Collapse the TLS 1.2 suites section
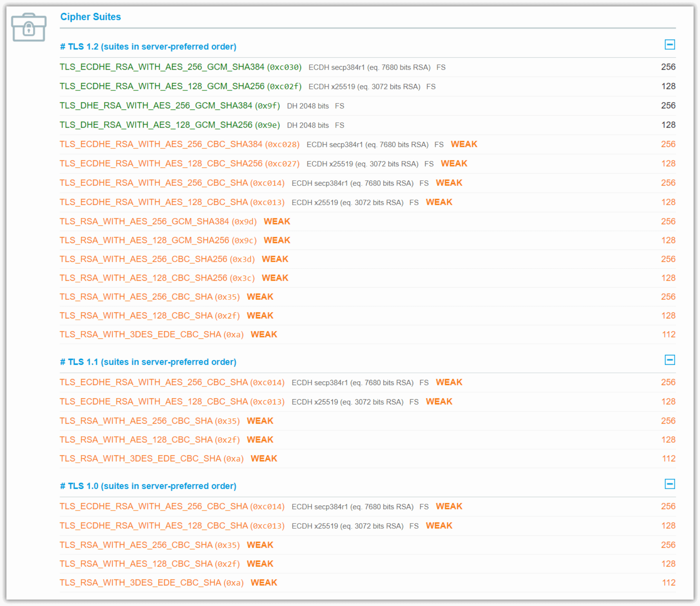The width and height of the screenshot is (700, 606). click(x=669, y=45)
